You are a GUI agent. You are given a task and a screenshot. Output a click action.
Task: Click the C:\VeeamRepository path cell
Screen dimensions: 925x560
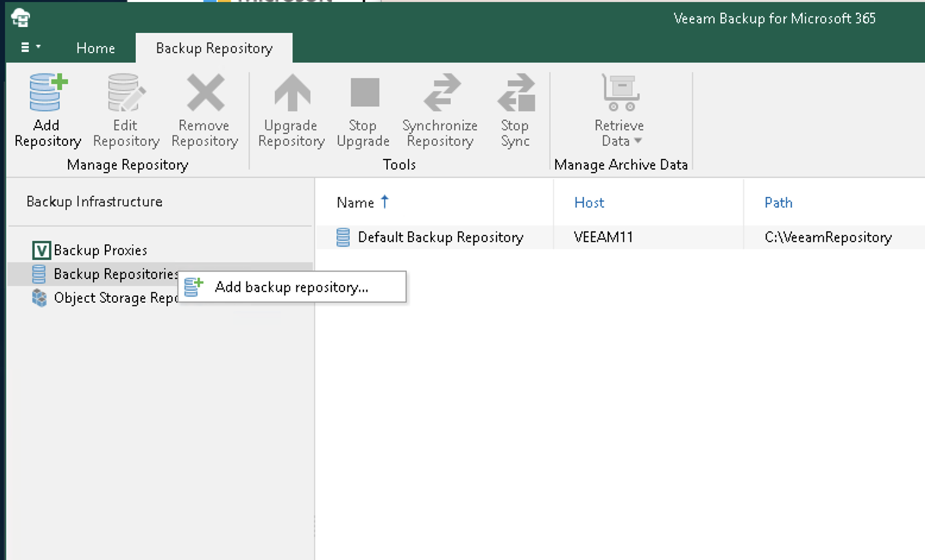click(828, 237)
